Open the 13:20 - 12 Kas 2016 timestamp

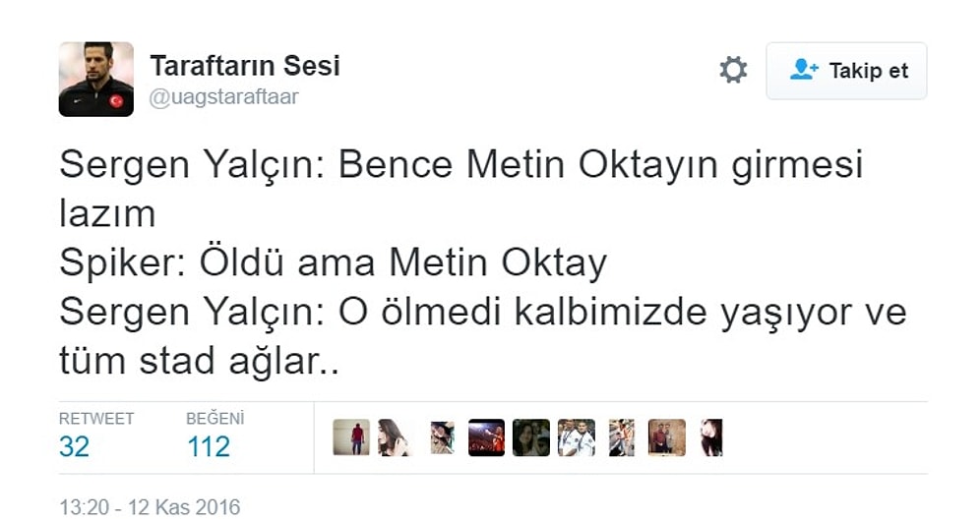tap(150, 506)
